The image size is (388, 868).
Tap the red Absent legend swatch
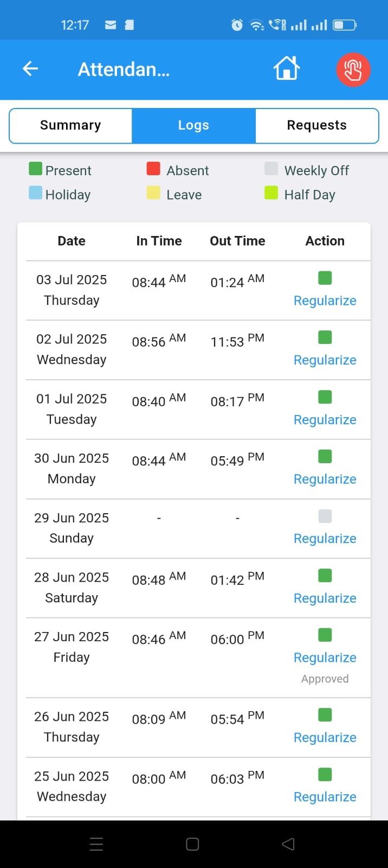pos(153,169)
